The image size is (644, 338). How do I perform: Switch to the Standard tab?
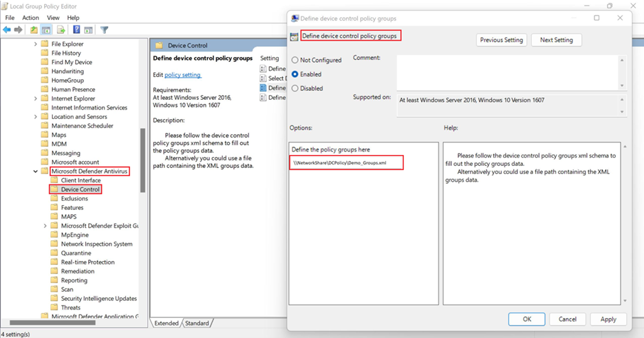pyautogui.click(x=197, y=324)
